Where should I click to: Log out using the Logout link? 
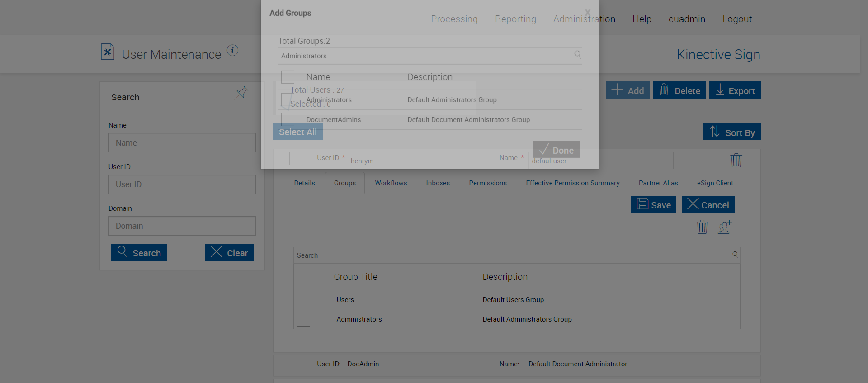coord(737,19)
